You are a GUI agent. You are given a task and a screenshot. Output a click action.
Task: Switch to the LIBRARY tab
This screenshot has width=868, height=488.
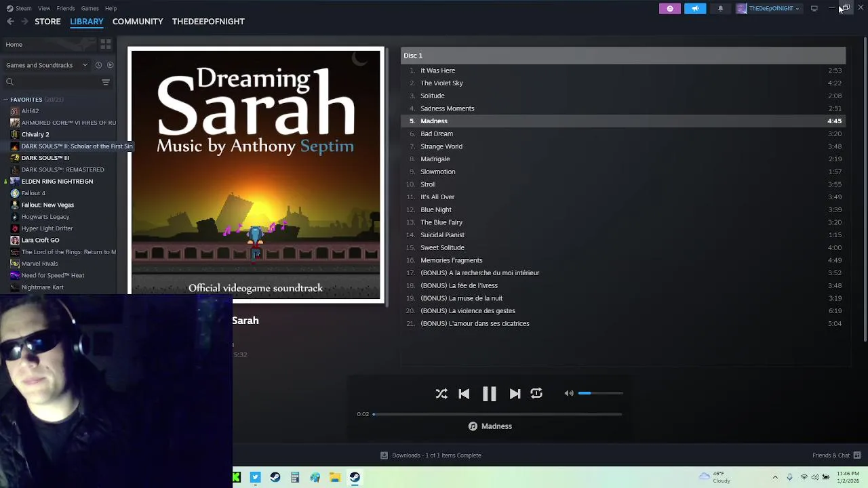tap(87, 22)
